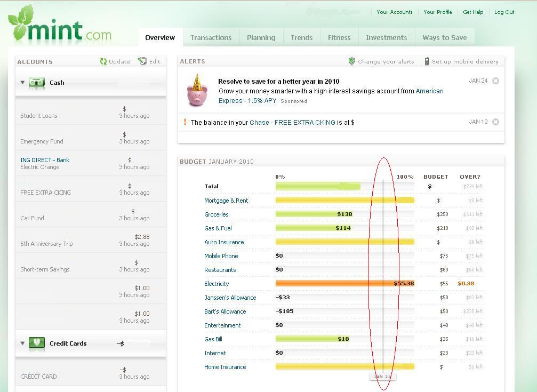This screenshot has width=537, height=392.
Task: Click the $210 Gas & Fuel budget amount
Action: pos(443,228)
